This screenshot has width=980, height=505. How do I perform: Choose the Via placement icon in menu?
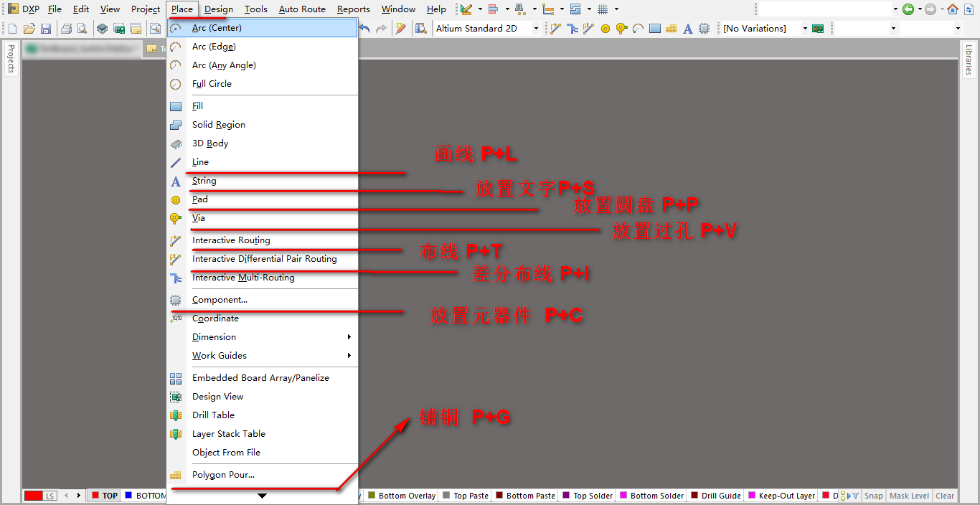176,219
